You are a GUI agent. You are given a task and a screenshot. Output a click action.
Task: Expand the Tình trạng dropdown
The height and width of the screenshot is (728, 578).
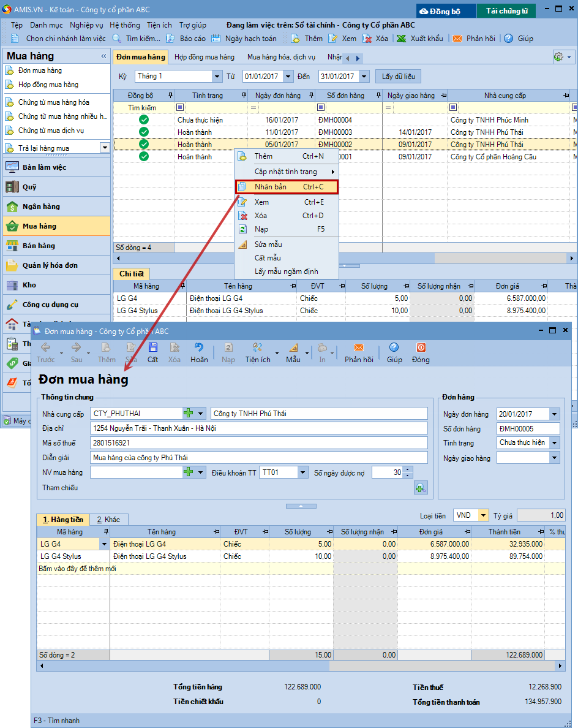pyautogui.click(x=554, y=442)
